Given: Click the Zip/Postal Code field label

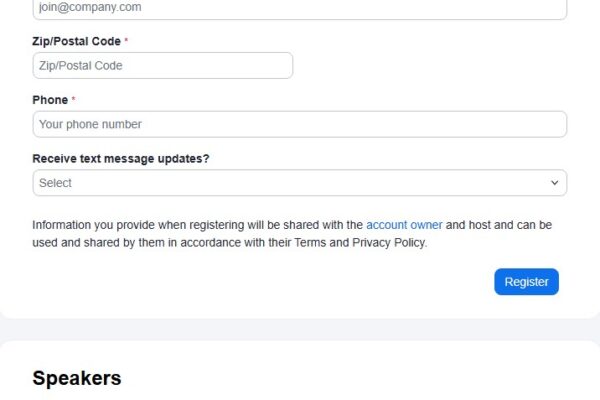Looking at the screenshot, I should click(x=76, y=42).
